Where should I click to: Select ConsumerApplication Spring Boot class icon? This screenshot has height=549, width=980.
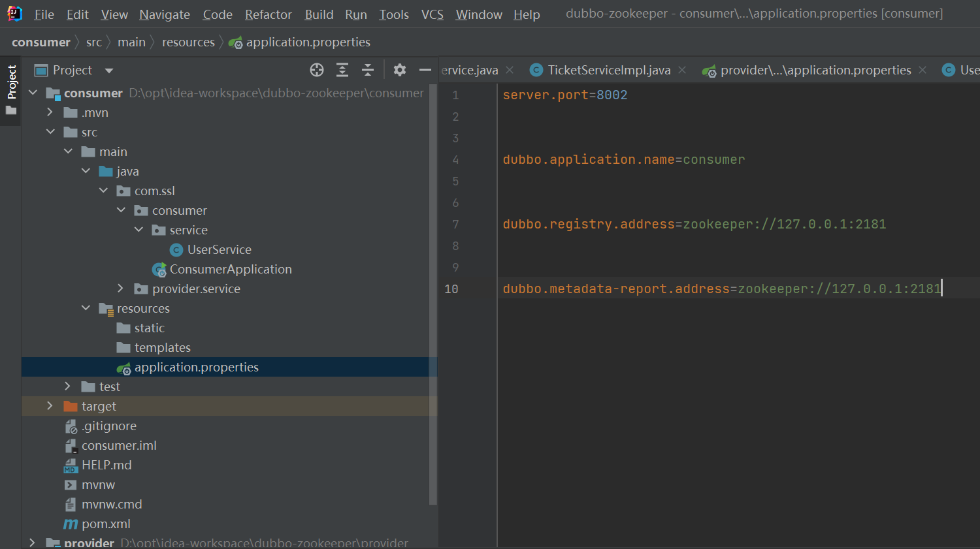coord(159,270)
